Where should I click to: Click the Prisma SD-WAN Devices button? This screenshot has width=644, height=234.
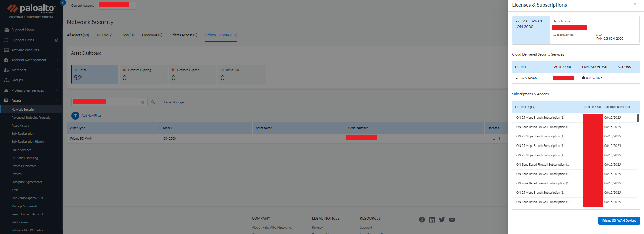pyautogui.click(x=619, y=221)
